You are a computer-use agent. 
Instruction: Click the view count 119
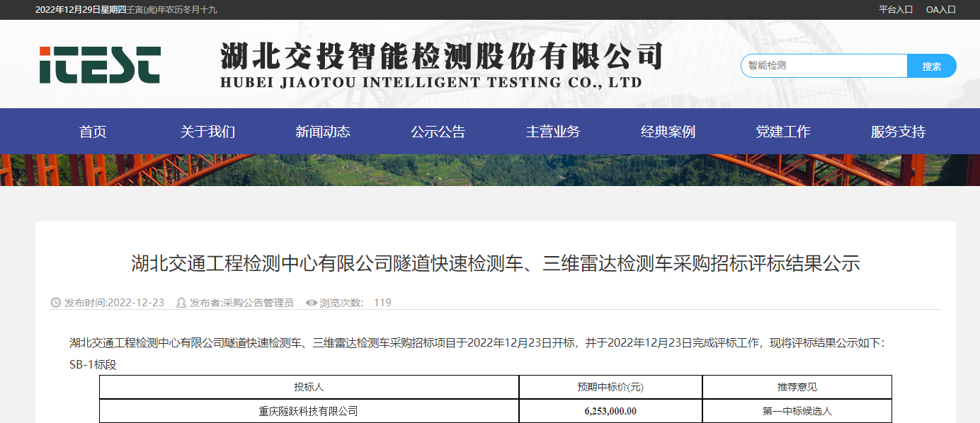[x=382, y=303]
